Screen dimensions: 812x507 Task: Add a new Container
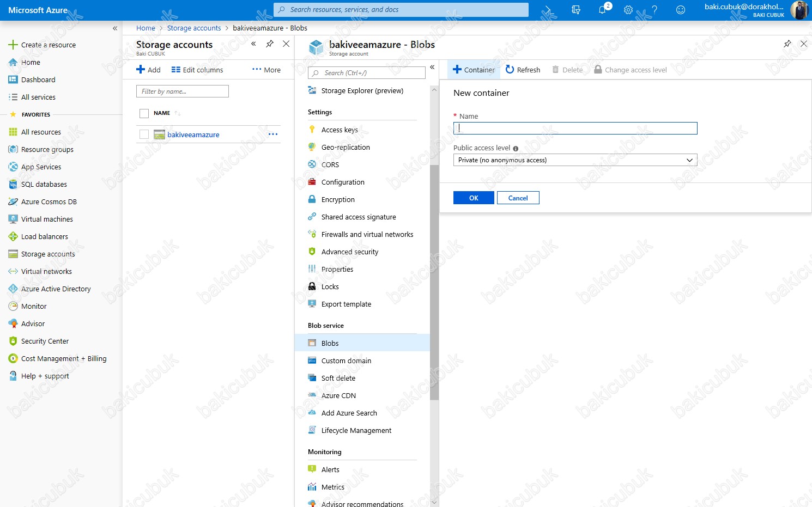tap(474, 70)
